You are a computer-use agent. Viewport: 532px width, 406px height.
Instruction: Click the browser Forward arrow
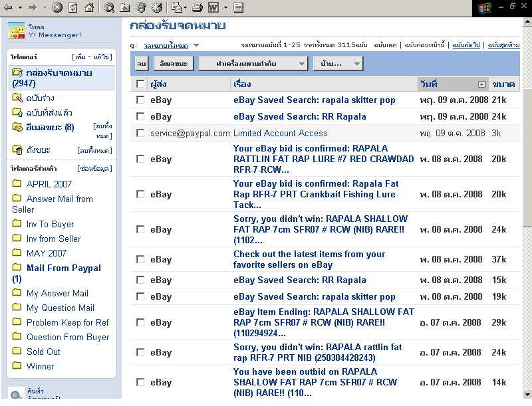33,7
